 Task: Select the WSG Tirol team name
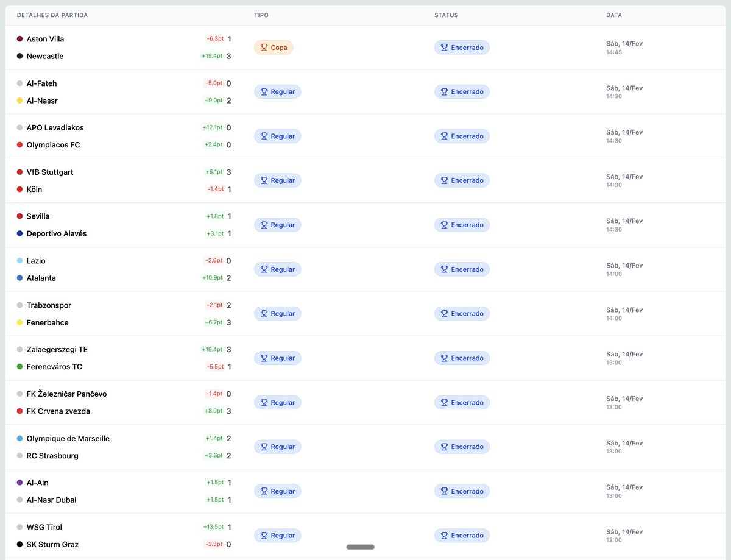[44, 527]
